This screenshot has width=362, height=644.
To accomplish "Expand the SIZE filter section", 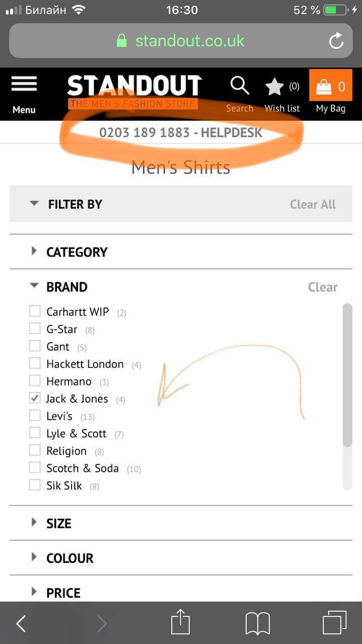I will (59, 523).
